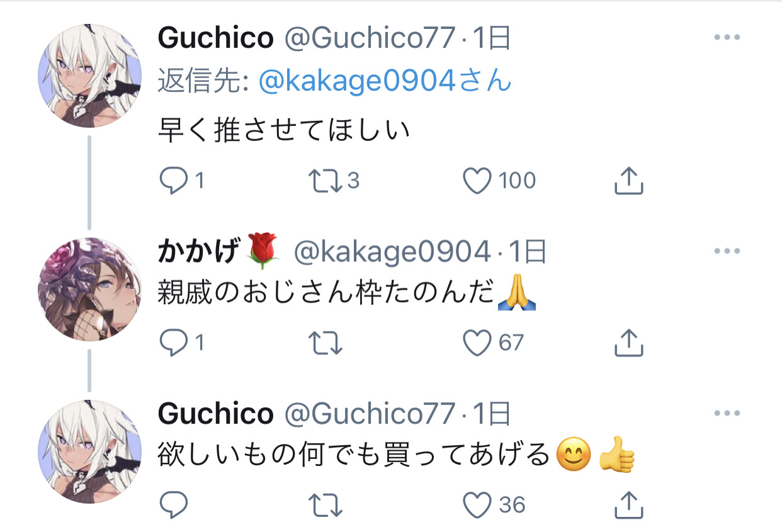Open more options for last Guchico tweet
782x532 pixels.
(x=727, y=413)
